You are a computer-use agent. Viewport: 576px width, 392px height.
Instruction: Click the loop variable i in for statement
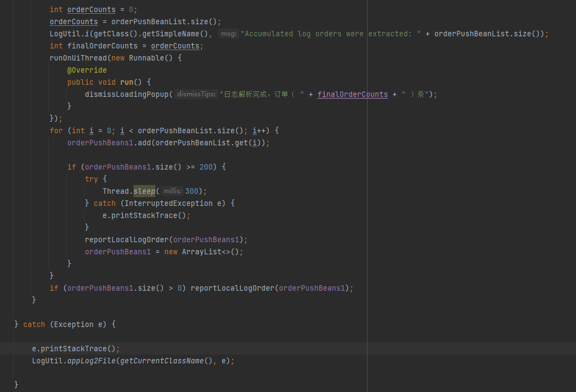[x=91, y=130]
